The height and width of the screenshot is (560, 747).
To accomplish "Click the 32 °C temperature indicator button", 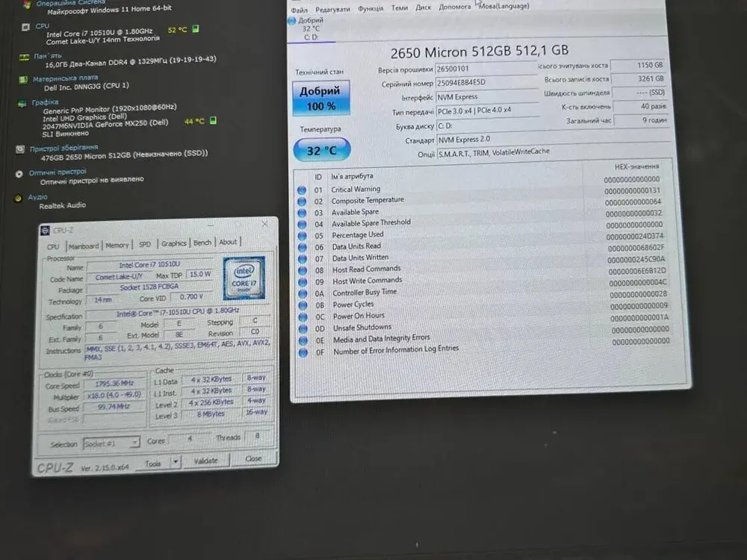I will pos(321,150).
